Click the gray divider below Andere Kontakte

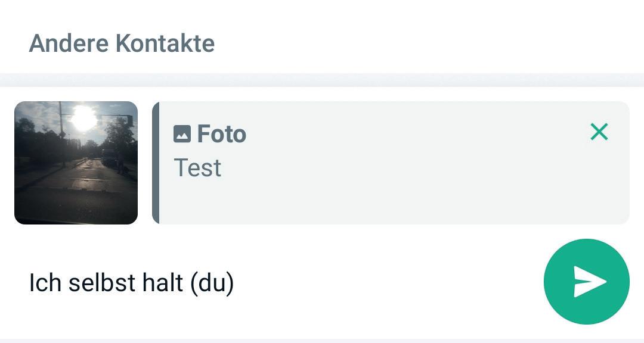(322, 80)
